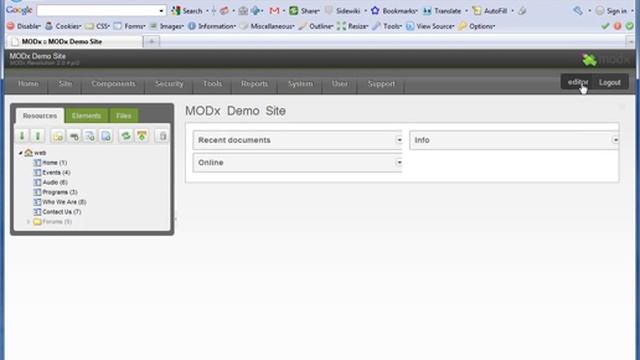The height and width of the screenshot is (360, 640).
Task: Collapse the web context tree node
Action: [x=20, y=153]
